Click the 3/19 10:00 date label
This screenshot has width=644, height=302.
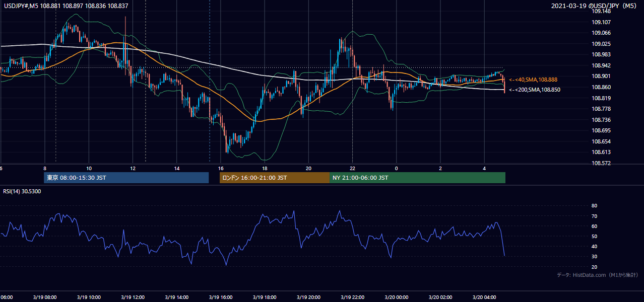(x=89, y=297)
